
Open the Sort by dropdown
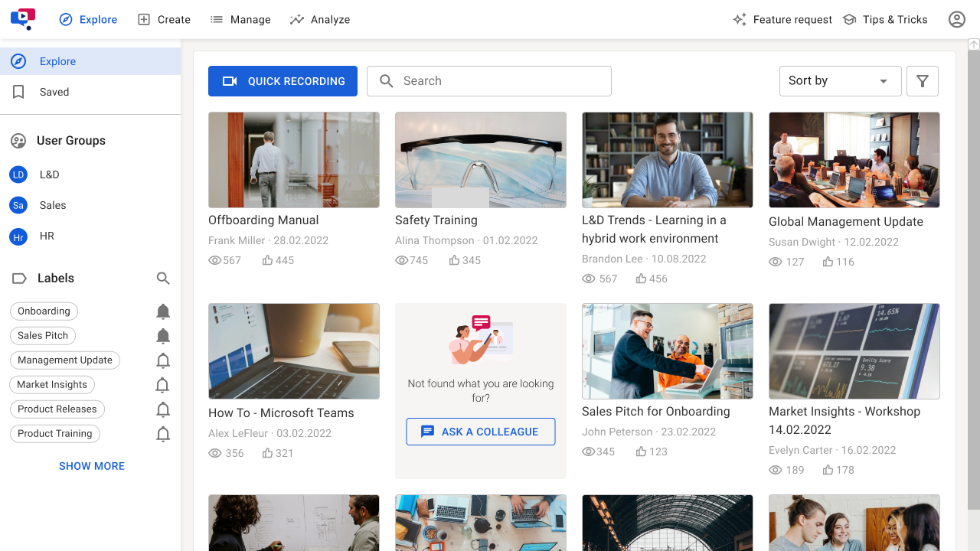pyautogui.click(x=839, y=81)
